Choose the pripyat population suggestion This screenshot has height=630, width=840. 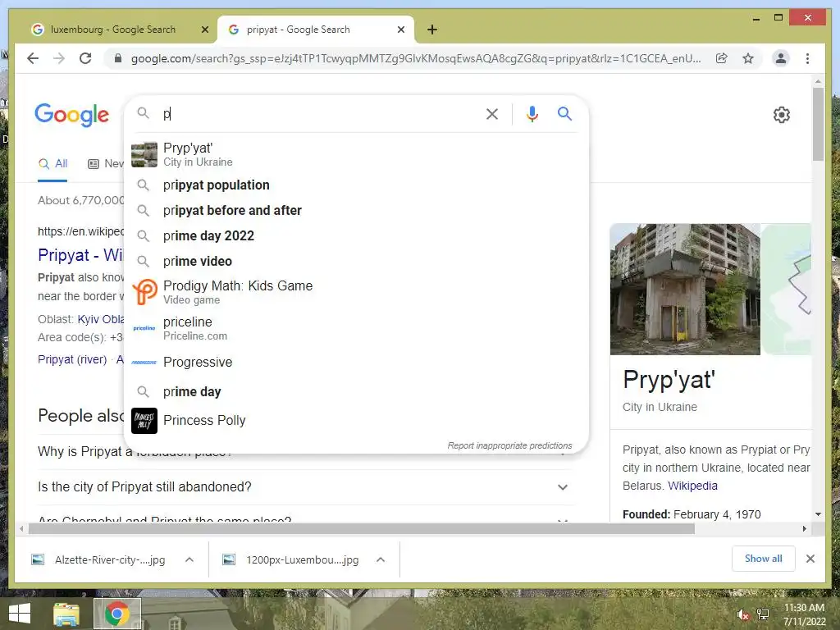[356, 185]
